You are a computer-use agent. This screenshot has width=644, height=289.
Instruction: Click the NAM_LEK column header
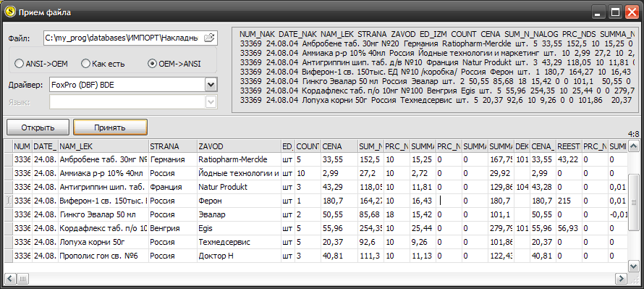(103, 146)
